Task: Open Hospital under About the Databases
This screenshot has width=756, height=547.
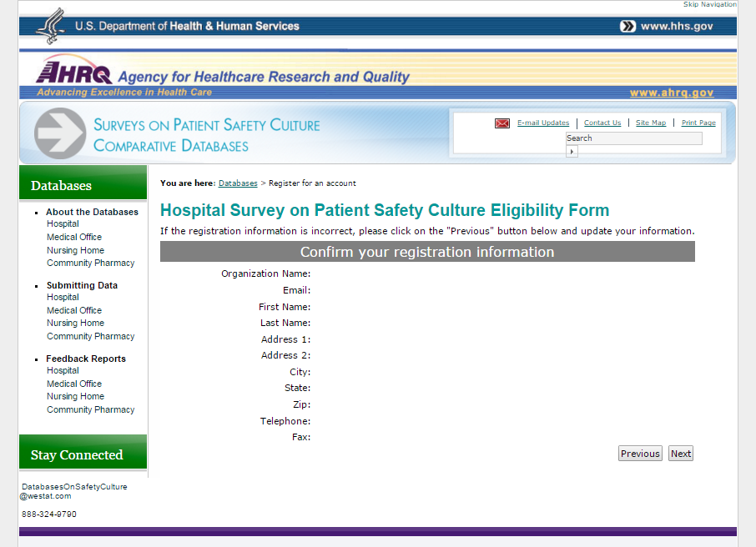Action: tap(63, 224)
